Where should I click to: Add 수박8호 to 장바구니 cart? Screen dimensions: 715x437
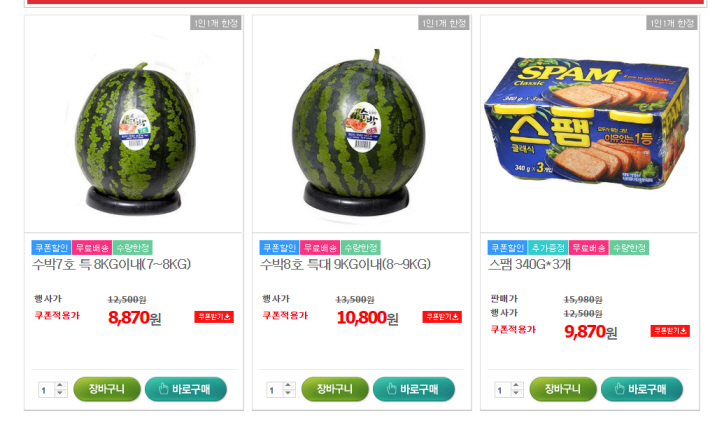[x=335, y=389]
